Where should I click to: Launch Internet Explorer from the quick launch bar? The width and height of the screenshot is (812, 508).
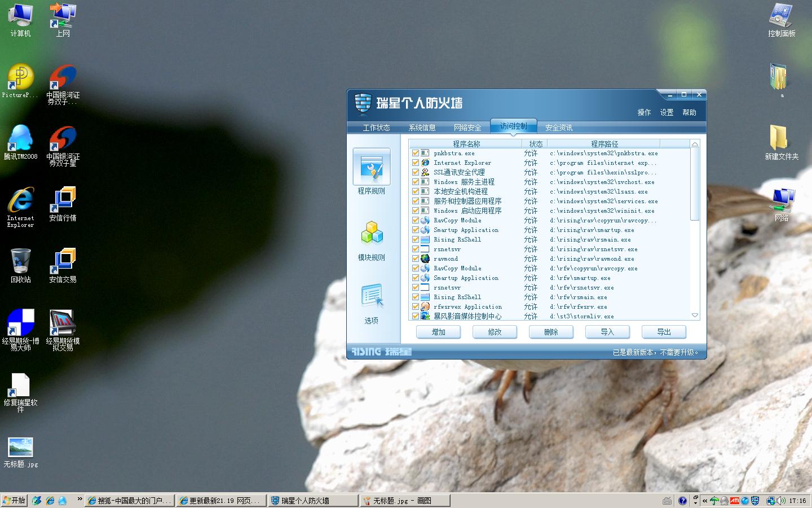point(50,501)
